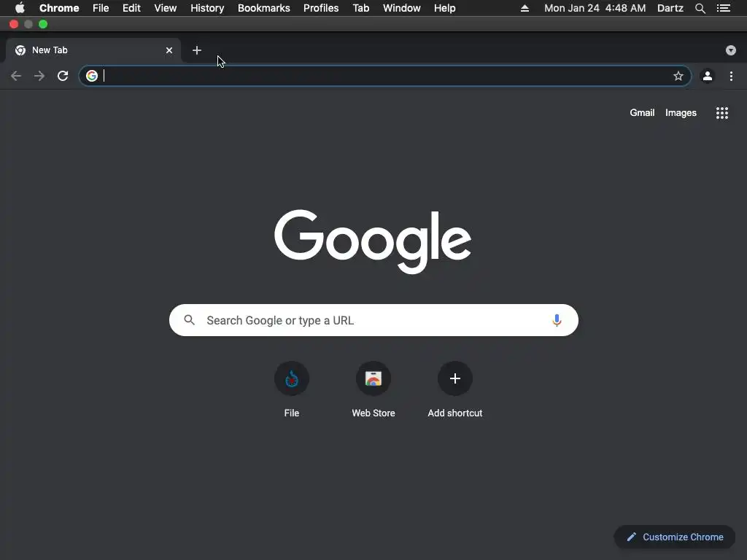The image size is (747, 560).
Task: Open the Apple menu
Action: (20, 8)
